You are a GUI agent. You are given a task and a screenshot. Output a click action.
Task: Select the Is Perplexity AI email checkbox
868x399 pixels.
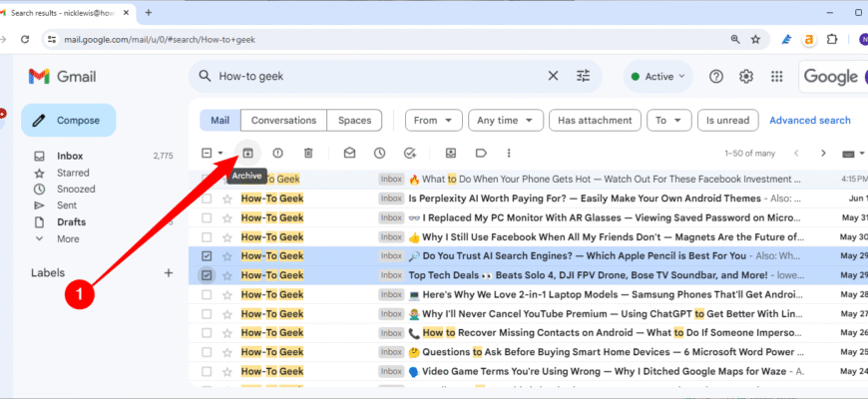click(x=207, y=199)
